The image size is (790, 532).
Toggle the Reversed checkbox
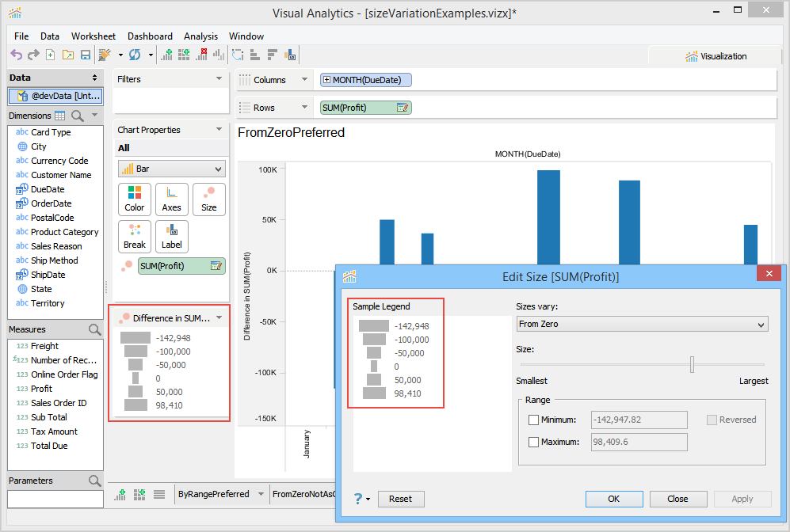712,420
